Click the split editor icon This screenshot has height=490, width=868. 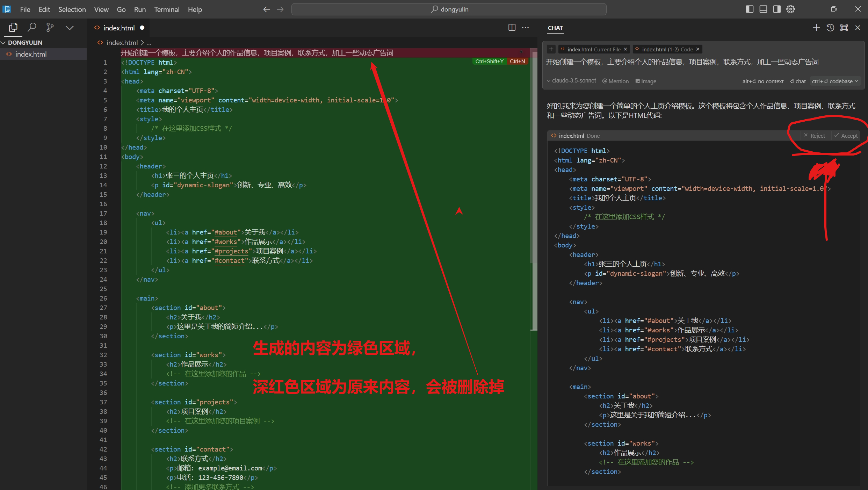tap(512, 28)
